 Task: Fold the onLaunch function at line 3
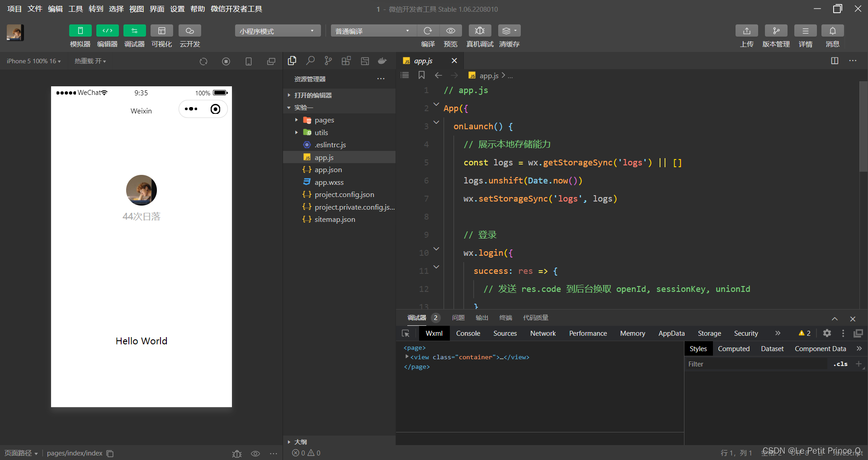point(436,122)
